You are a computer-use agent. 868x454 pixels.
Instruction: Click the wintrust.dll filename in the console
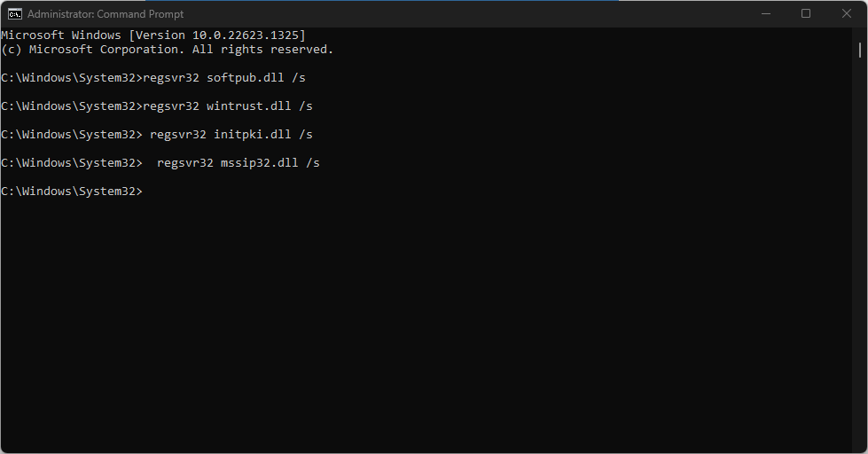click(248, 106)
